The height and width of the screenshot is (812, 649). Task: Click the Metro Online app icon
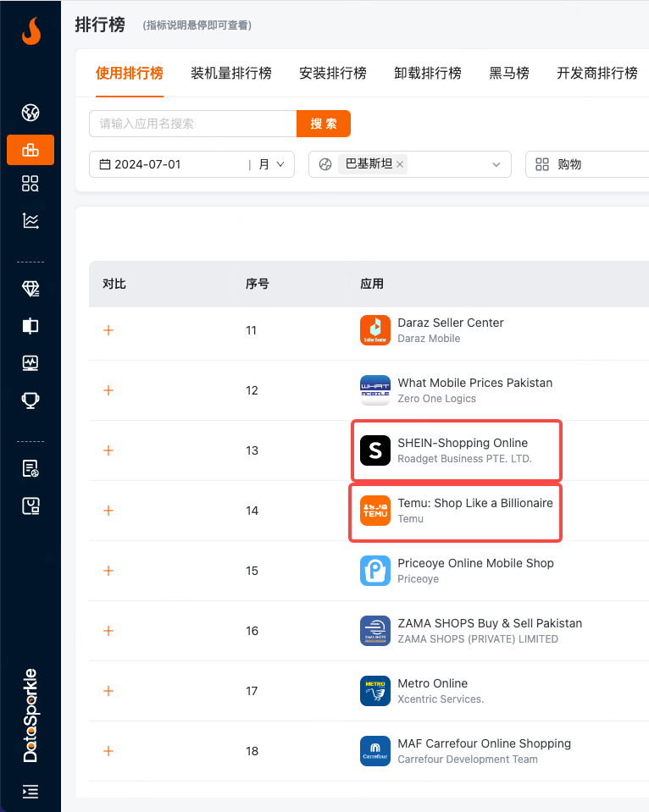pos(375,691)
